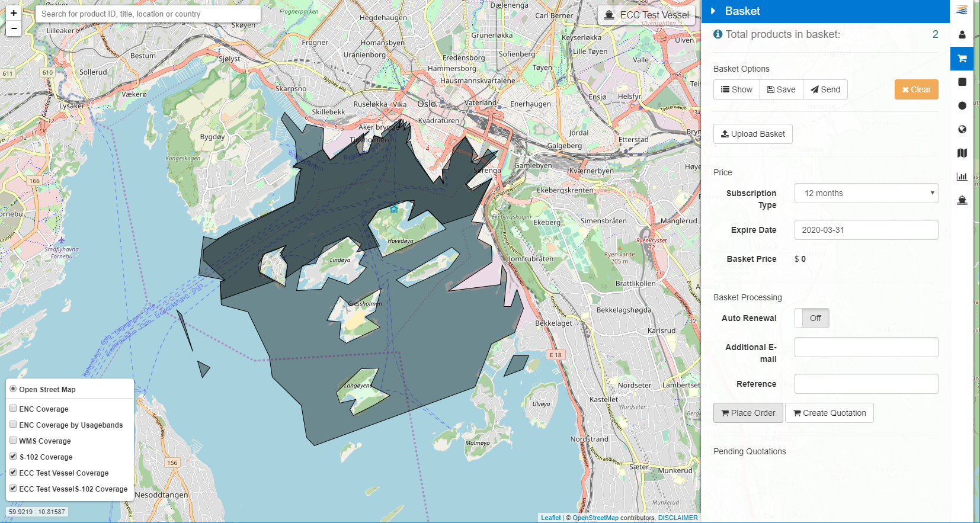This screenshot has width=980, height=523.
Task: Open the DISCLAIMER link
Action: [x=677, y=518]
